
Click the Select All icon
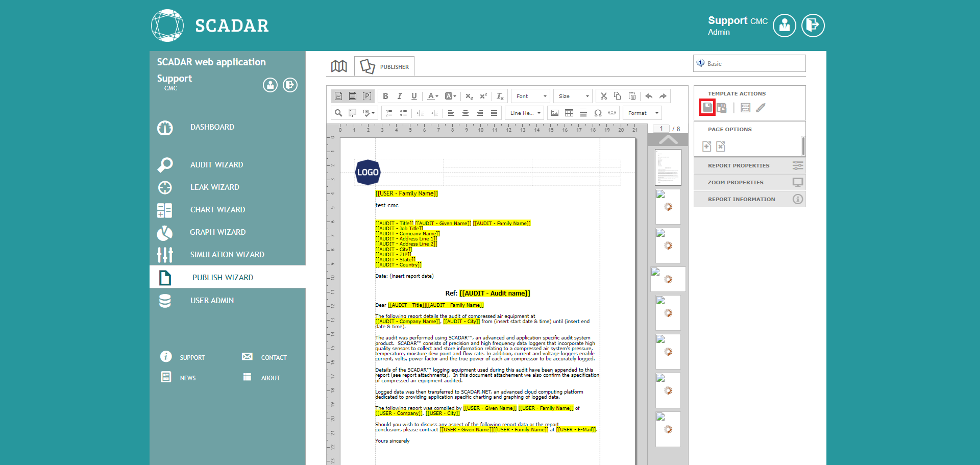[353, 113]
